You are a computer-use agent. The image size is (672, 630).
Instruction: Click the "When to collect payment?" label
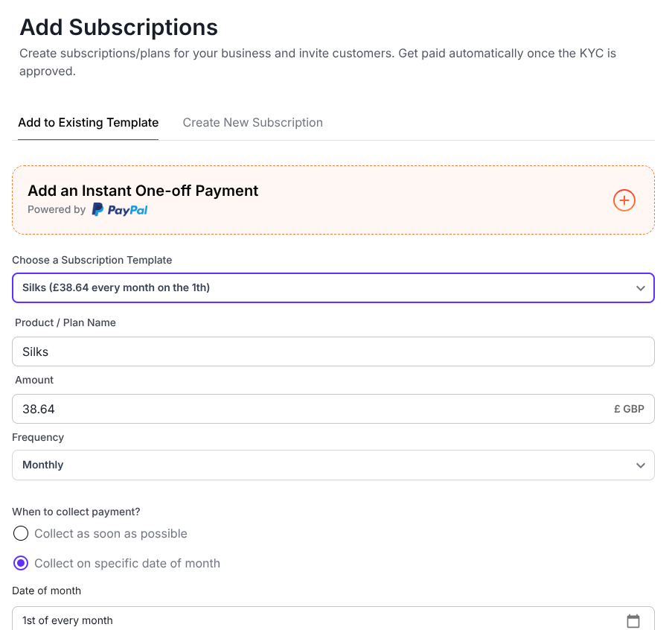pyautogui.click(x=76, y=512)
